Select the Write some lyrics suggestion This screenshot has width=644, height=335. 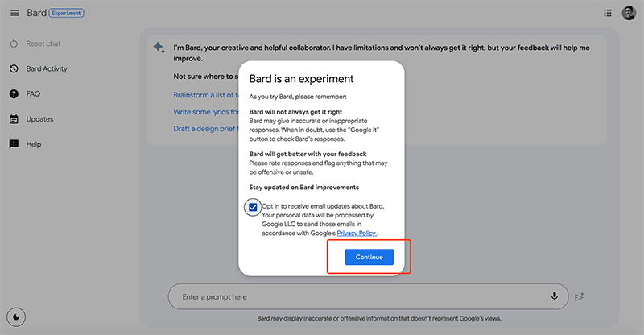[205, 112]
